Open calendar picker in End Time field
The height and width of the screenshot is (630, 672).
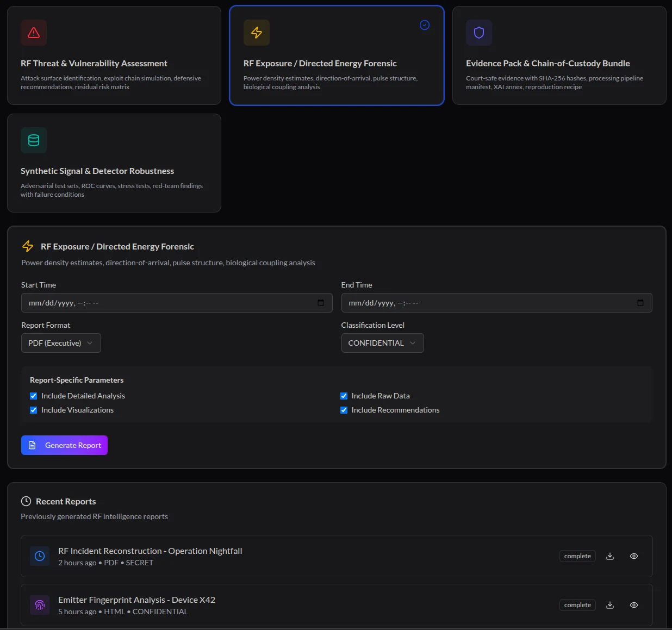click(x=640, y=303)
